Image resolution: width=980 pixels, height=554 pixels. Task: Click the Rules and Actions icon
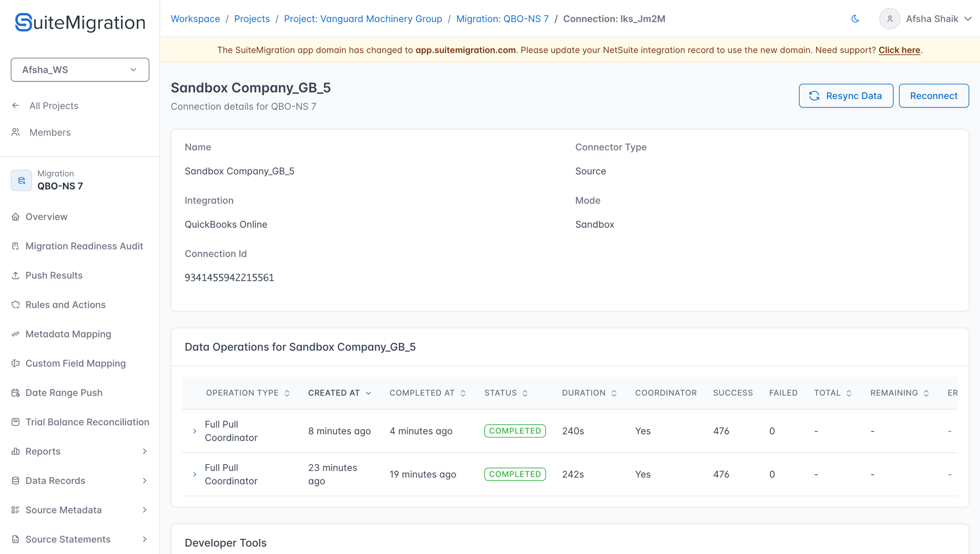tap(16, 305)
